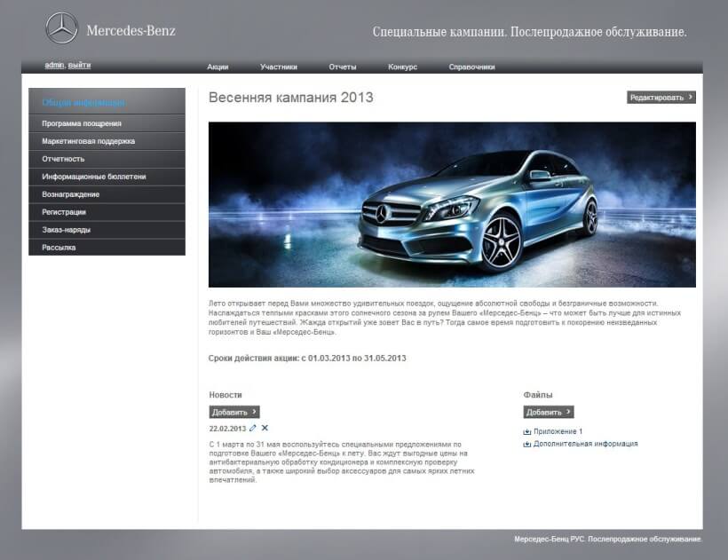This screenshot has width=728, height=560.
Task: Click the Mercedes-Benz star logo
Action: [x=62, y=28]
